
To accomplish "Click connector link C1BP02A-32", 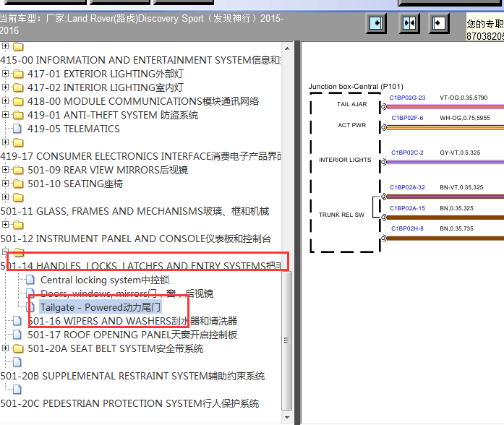I will click(x=407, y=187).
